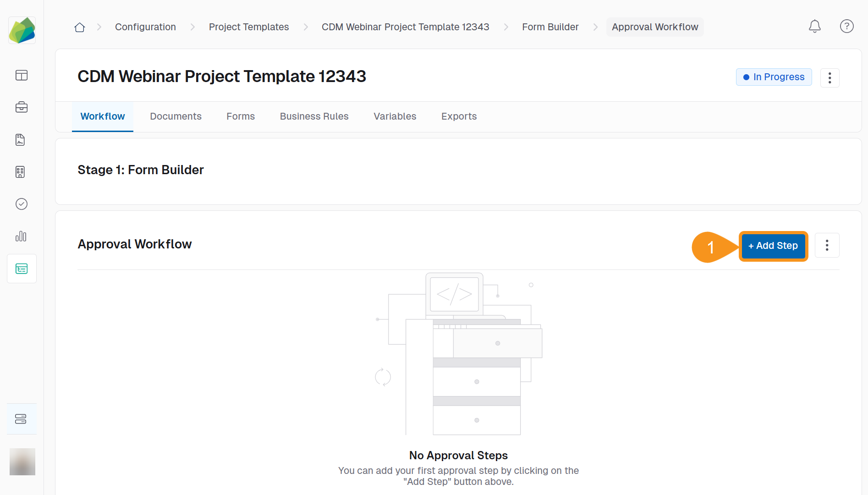The height and width of the screenshot is (495, 868).
Task: Switch to the Business Rules tab
Action: tap(314, 116)
